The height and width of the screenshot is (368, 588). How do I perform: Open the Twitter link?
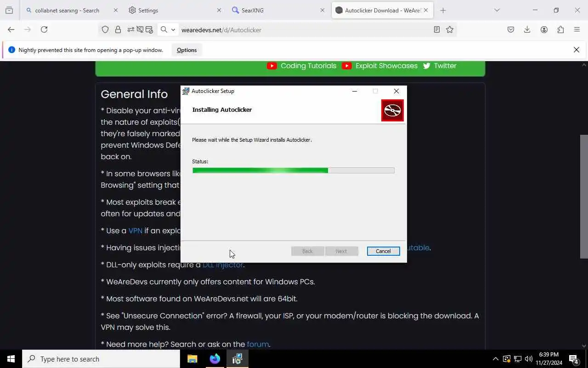pos(440,66)
